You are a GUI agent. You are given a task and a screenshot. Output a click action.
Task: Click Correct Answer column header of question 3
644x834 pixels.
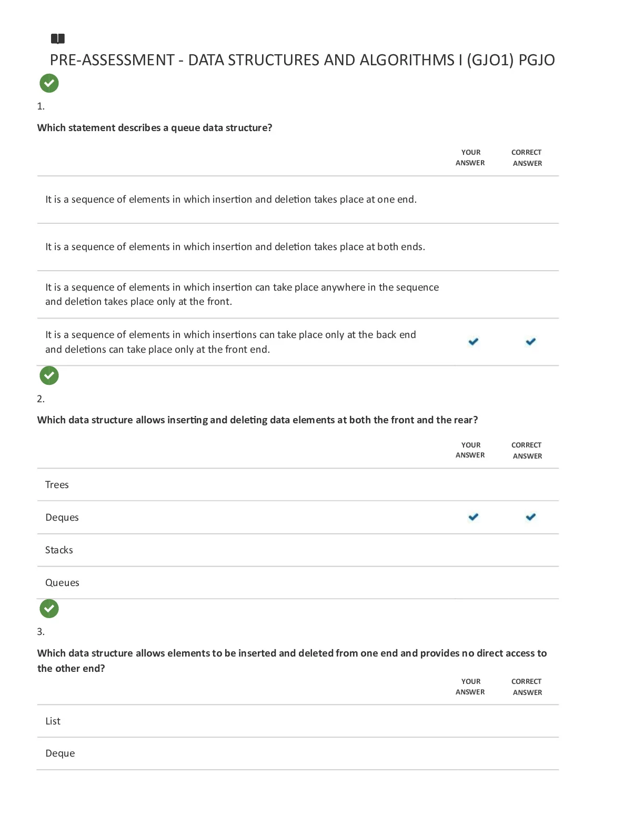pos(527,687)
